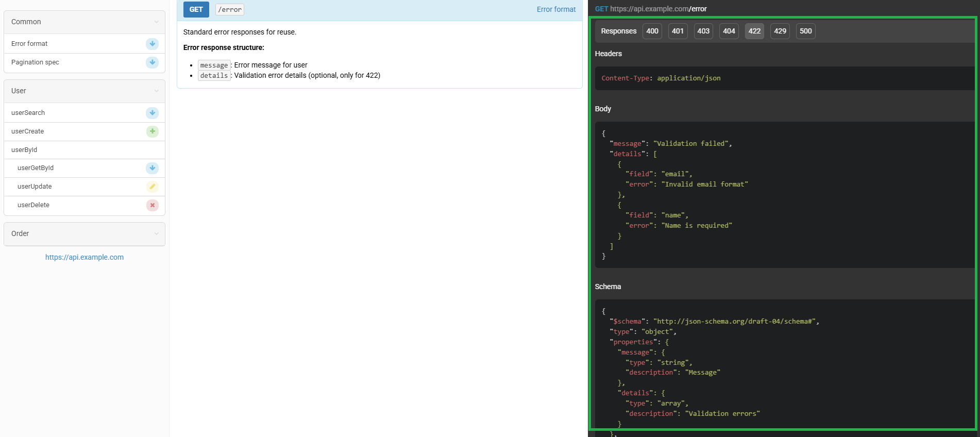
Task: Switch to the 404 response tab
Action: click(x=729, y=31)
